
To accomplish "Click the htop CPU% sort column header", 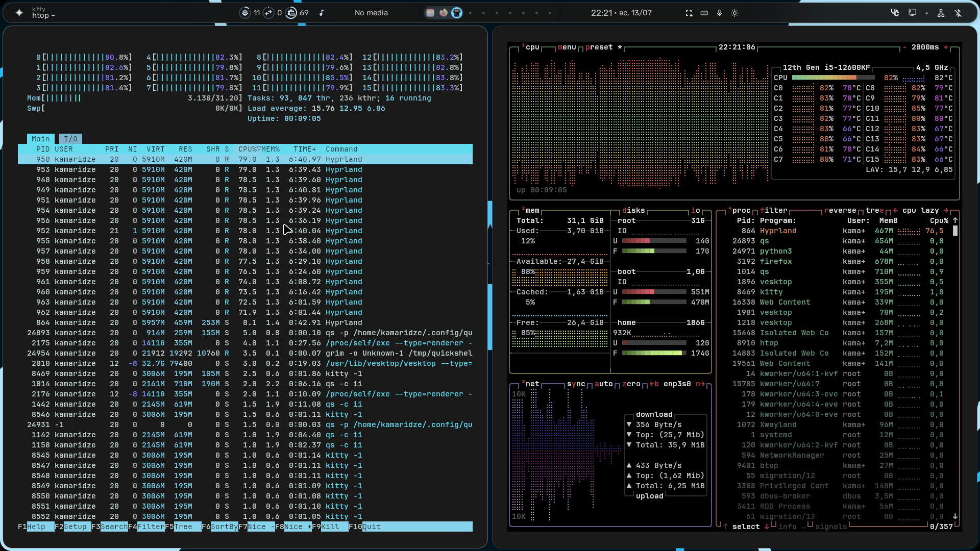I will (x=247, y=149).
